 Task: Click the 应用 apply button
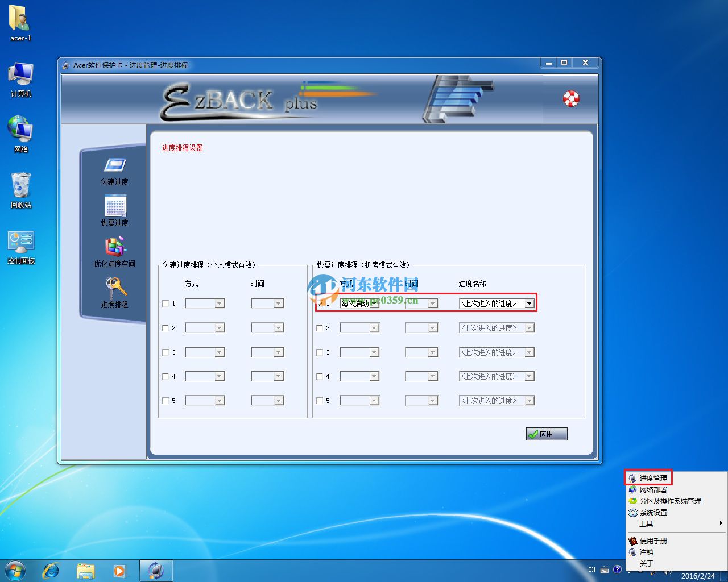coord(547,434)
